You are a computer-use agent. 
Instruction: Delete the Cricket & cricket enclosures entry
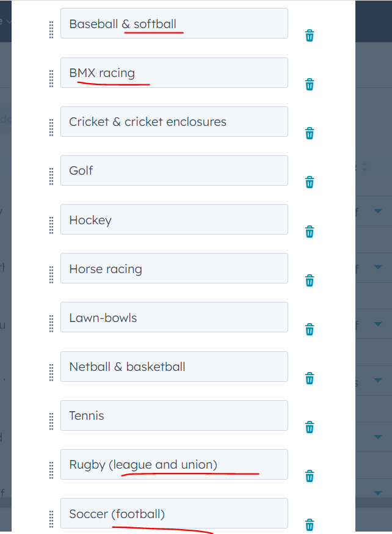click(310, 133)
